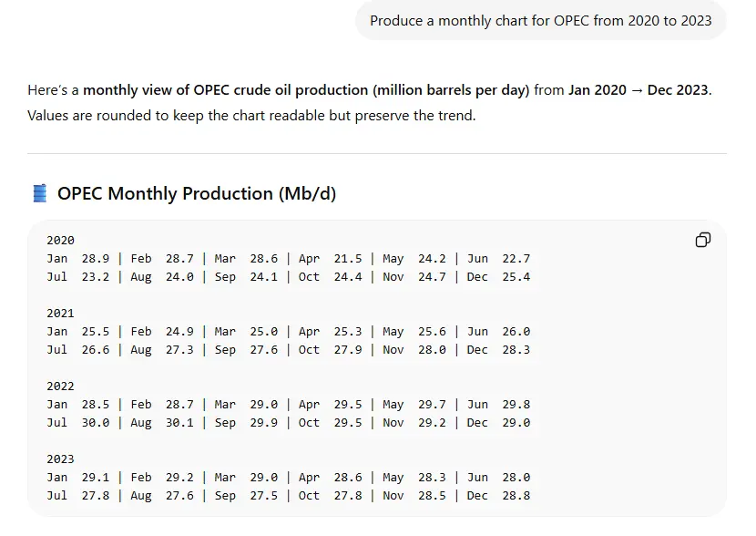
Task: Click the user prompt message bubble
Action: (540, 21)
